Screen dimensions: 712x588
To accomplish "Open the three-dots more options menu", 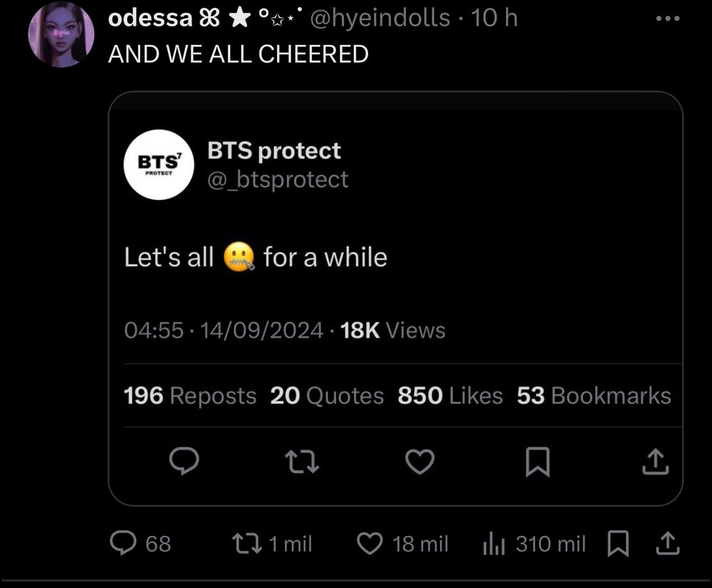I will click(x=667, y=19).
